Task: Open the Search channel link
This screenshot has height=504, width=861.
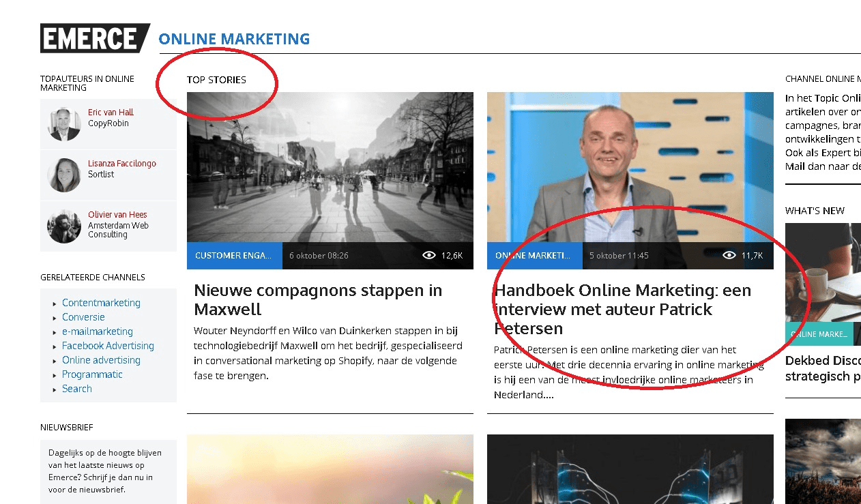Action: point(76,389)
